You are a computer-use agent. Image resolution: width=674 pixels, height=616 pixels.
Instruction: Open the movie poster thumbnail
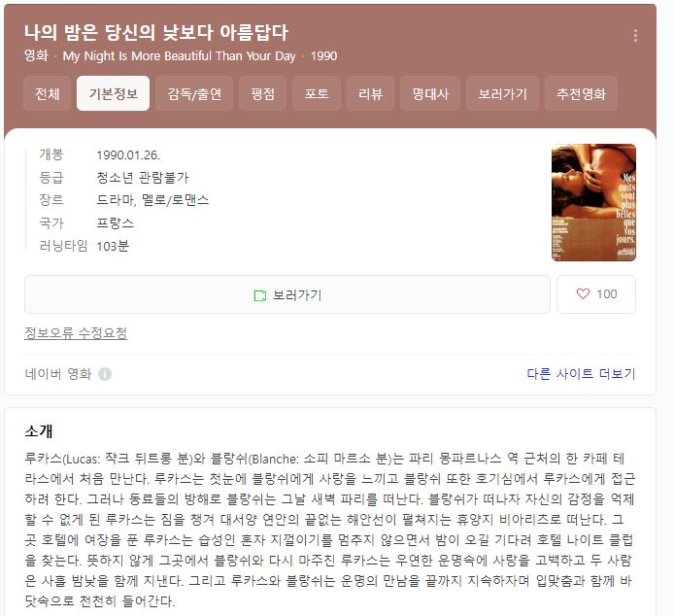coord(593,202)
